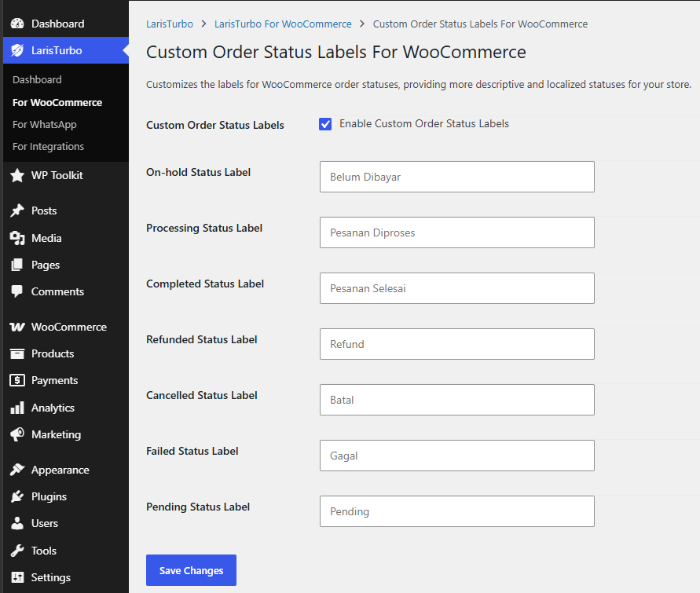
Task: Click 'Failed Status Label' field label
Action: coord(192,451)
